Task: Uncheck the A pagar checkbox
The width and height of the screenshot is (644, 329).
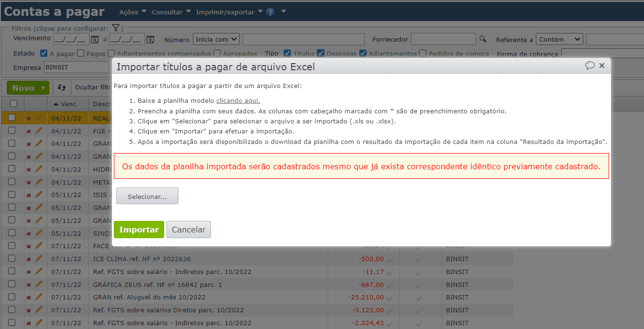Action: (x=44, y=54)
